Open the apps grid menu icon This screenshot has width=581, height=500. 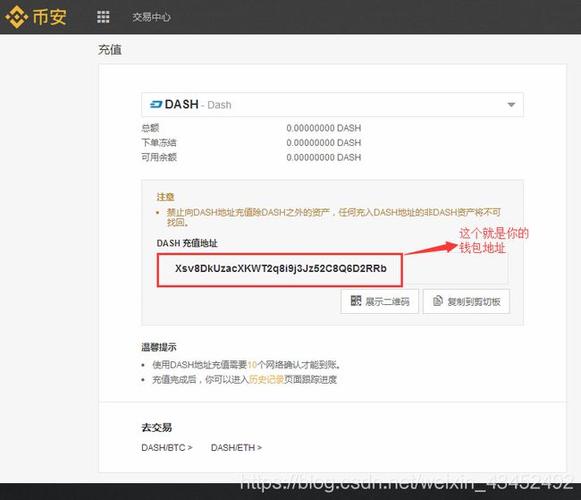pyautogui.click(x=103, y=17)
